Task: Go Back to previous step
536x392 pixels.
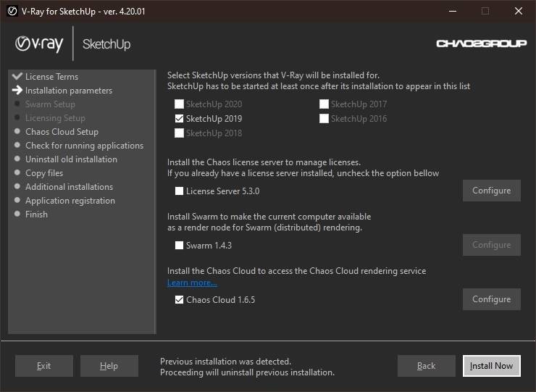Action: click(x=427, y=366)
